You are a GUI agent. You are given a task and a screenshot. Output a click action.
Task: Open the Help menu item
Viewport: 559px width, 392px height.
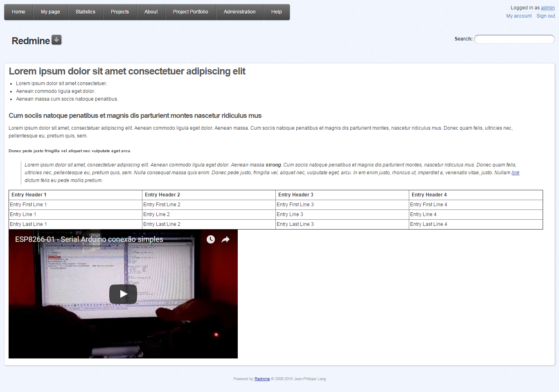click(277, 12)
